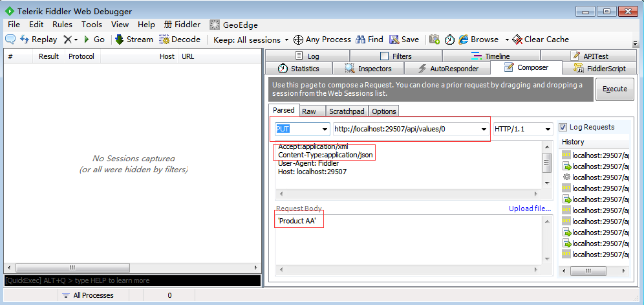The height and width of the screenshot is (305, 644).
Task: Click the Upload file... link
Action: coord(530,209)
